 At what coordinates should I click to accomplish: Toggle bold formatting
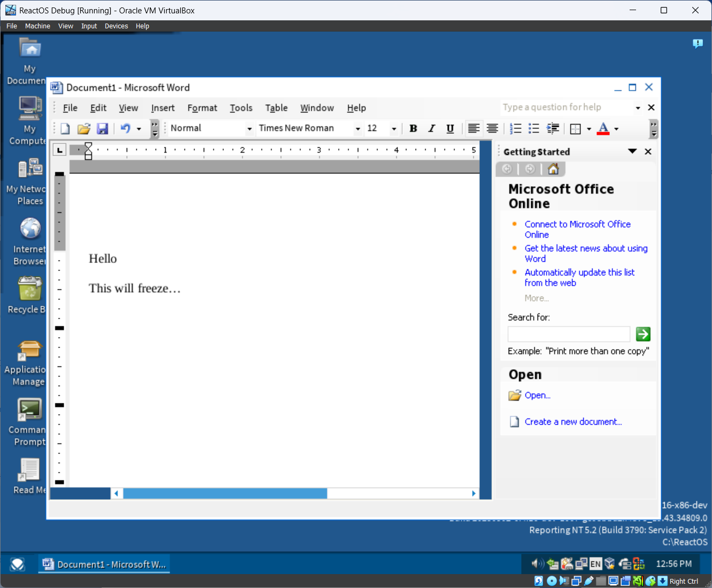(x=413, y=128)
